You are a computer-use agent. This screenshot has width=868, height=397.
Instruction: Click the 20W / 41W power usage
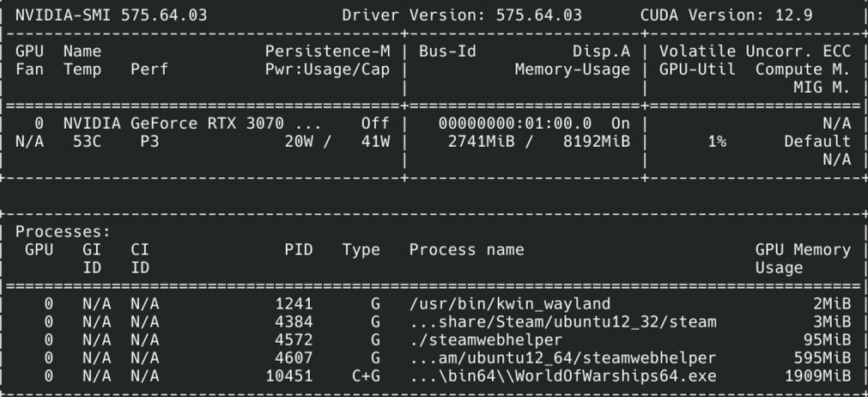coord(337,141)
